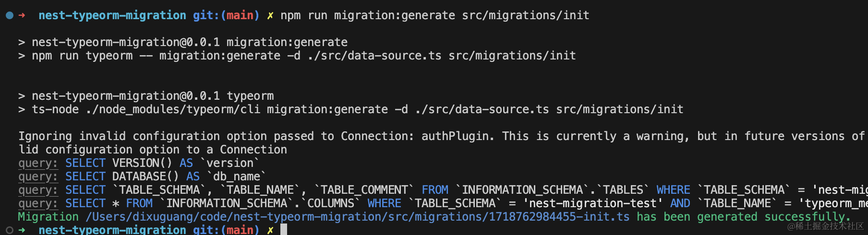Click the git:(main) branch text on last line

pos(226,230)
